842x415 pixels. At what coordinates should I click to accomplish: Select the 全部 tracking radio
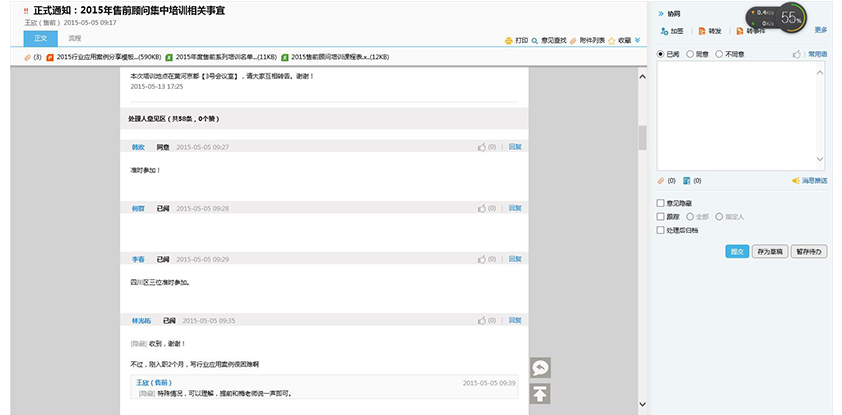[690, 217]
